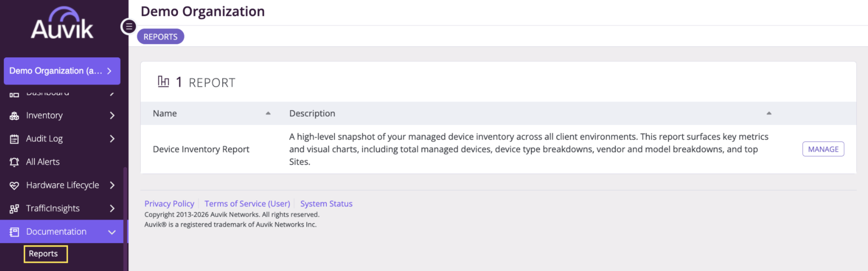Image resolution: width=868 pixels, height=271 pixels.
Task: Go to All Alerts
Action: click(62, 162)
